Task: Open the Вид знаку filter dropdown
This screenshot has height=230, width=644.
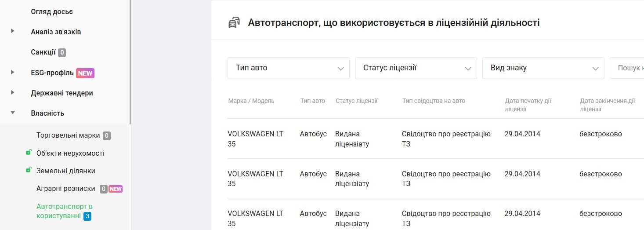Action: [543, 68]
